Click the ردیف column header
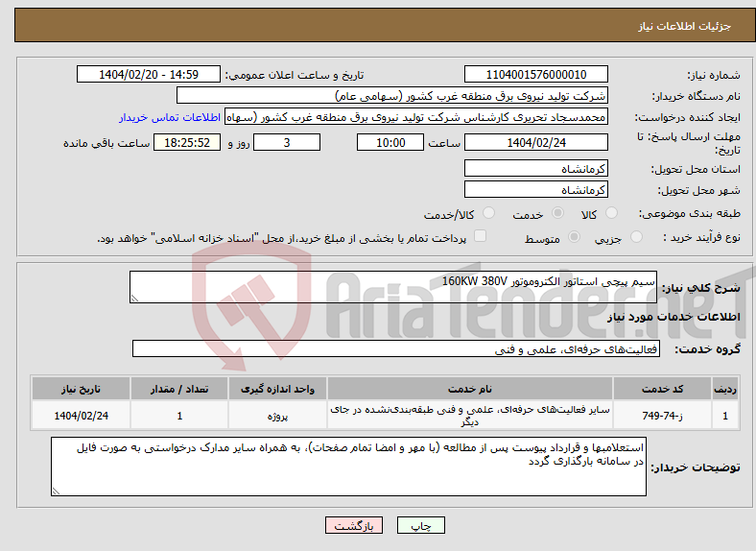Image resolution: width=756 pixels, height=551 pixels. [x=725, y=389]
